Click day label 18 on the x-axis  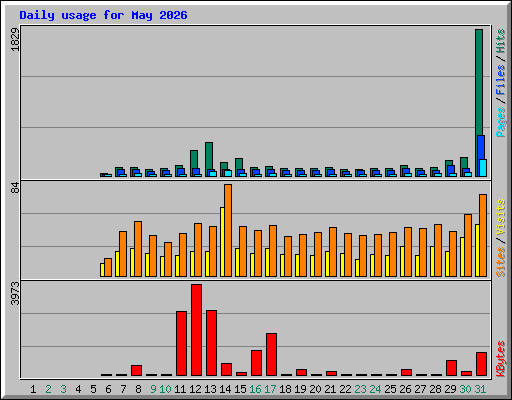pyautogui.click(x=285, y=389)
